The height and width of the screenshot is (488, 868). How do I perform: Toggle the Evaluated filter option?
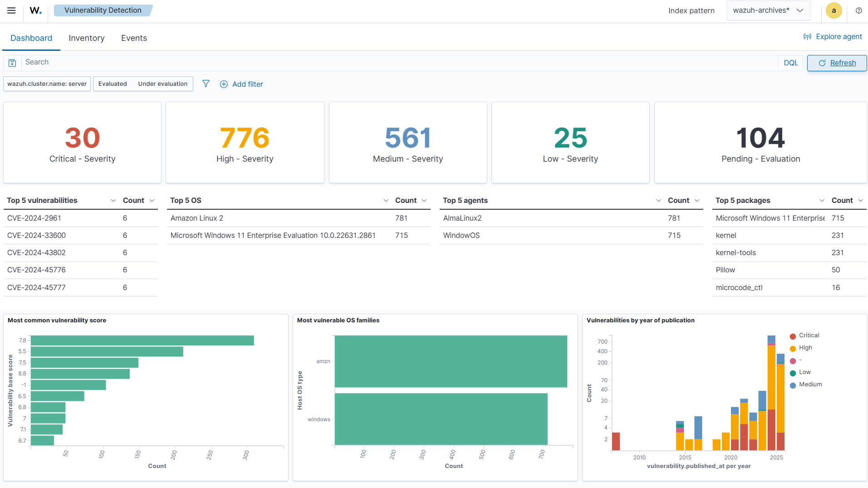(x=113, y=84)
